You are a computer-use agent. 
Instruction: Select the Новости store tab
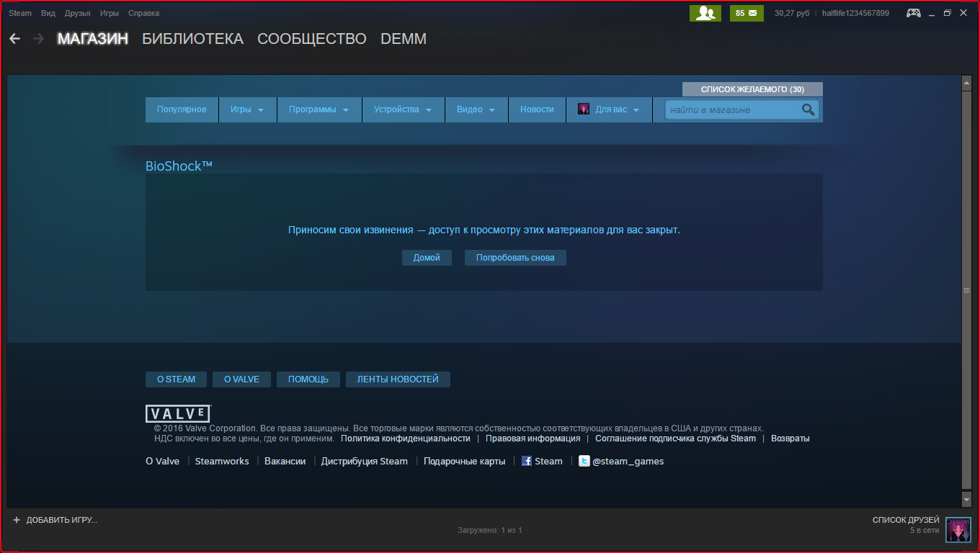point(537,109)
